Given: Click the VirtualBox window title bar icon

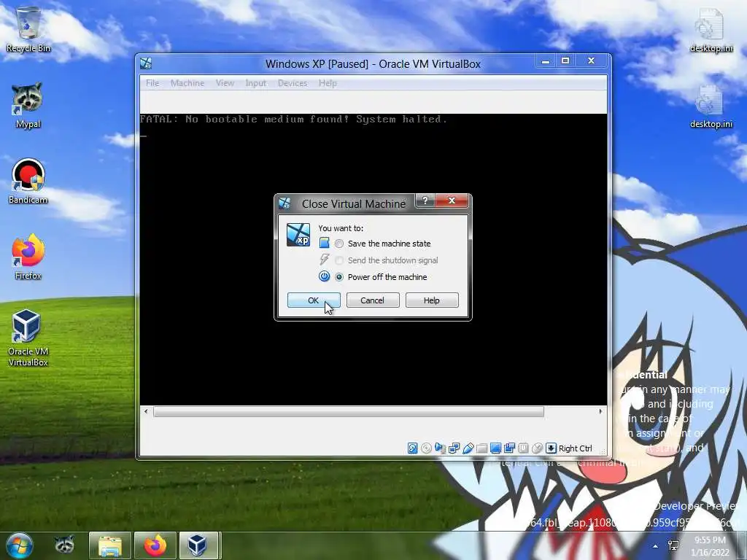Looking at the screenshot, I should click(x=146, y=63).
